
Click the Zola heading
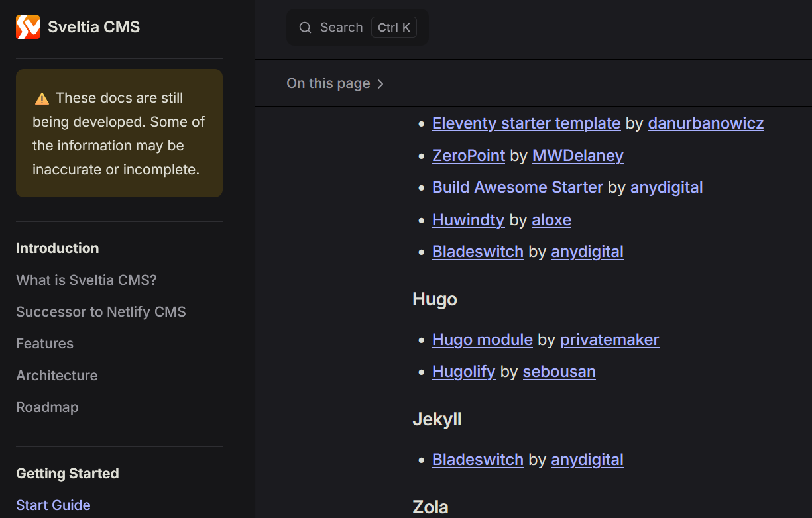click(x=430, y=507)
